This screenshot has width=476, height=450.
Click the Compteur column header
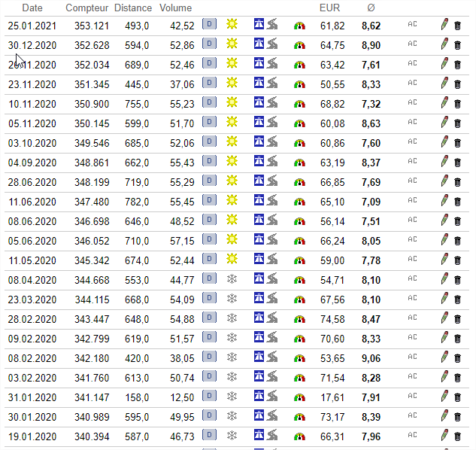click(86, 8)
